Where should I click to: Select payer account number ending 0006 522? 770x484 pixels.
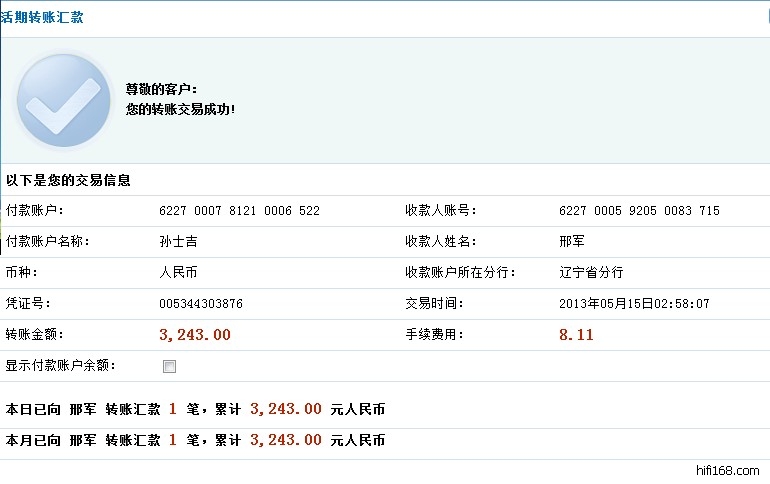(239, 211)
